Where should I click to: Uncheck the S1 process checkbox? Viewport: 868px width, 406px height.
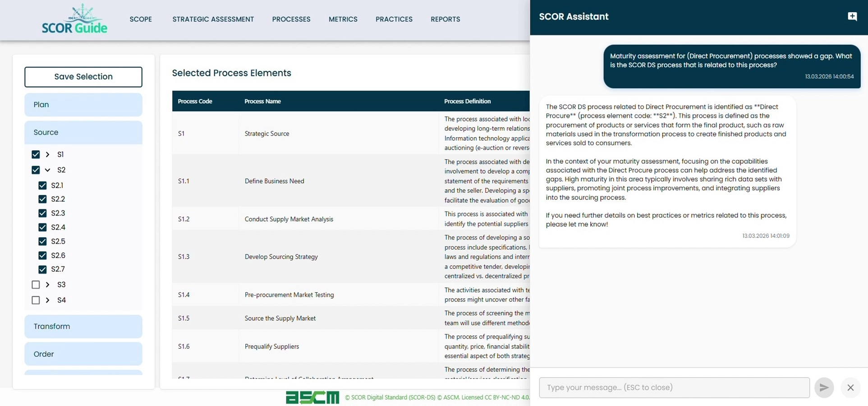click(36, 154)
